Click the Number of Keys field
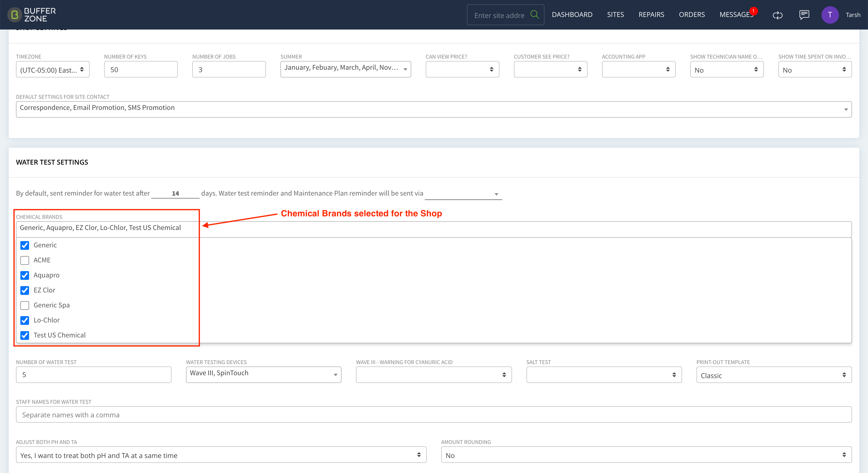This screenshot has height=473, width=868. [141, 69]
